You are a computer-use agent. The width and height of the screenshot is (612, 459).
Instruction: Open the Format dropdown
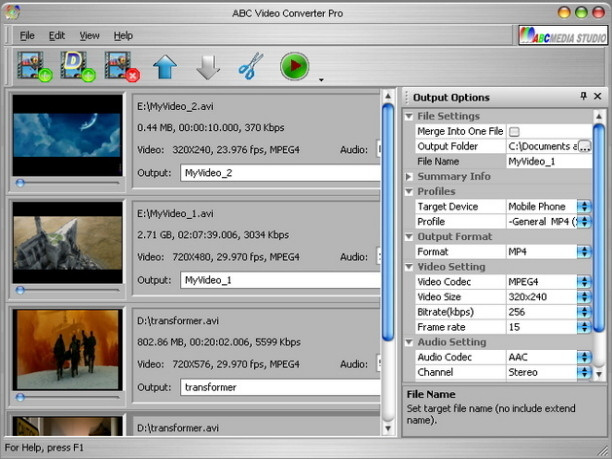(x=584, y=252)
